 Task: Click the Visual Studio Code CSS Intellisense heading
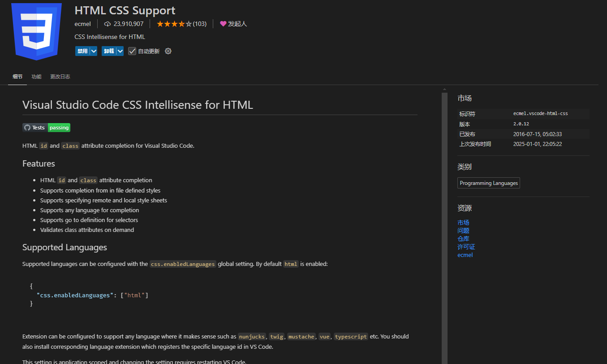138,105
